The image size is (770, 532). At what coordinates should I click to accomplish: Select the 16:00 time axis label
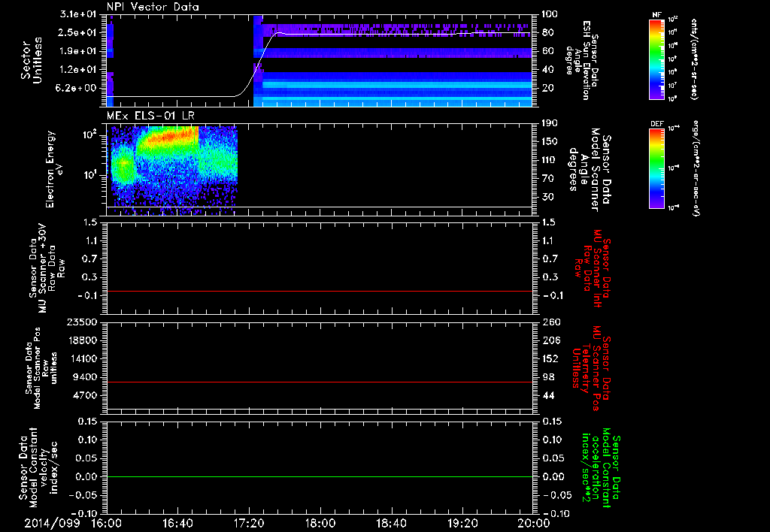click(106, 522)
